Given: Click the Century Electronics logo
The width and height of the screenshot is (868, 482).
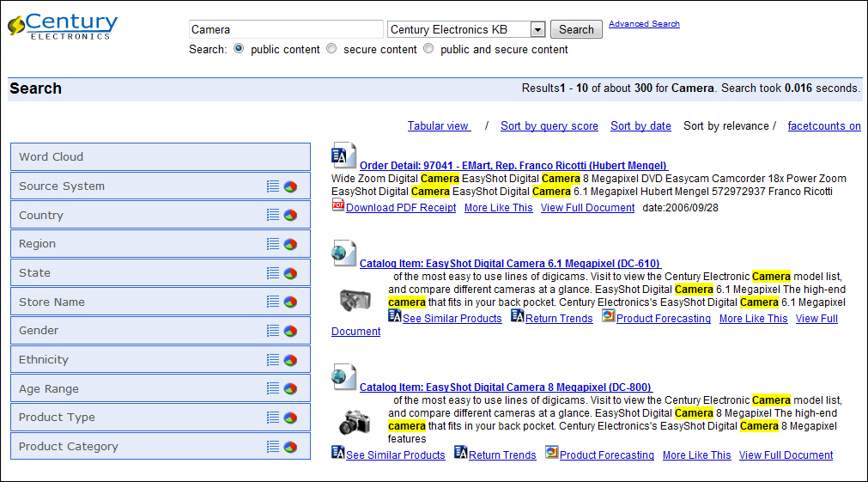Looking at the screenshot, I should tap(63, 26).
